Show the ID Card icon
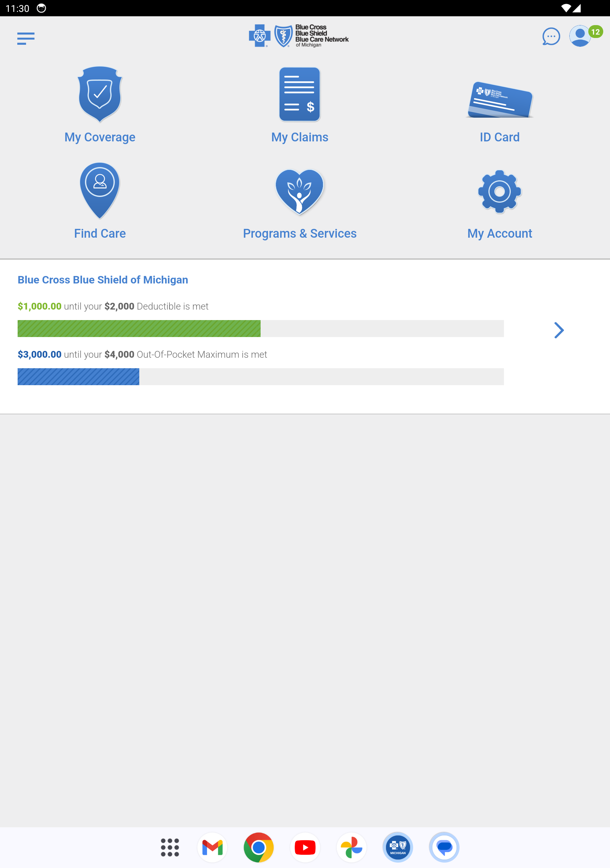Viewport: 610px width, 868px height. [x=499, y=100]
